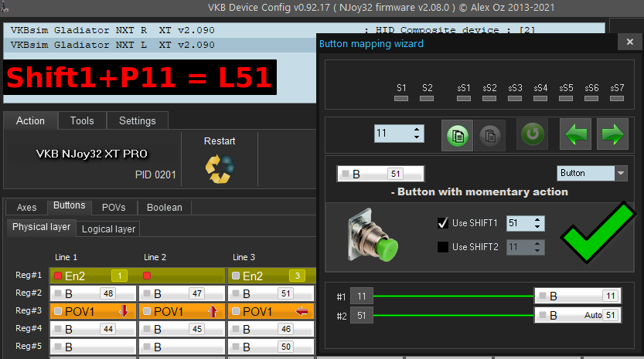Screen dimensions: 644x359
Task: Toggle the Use SHIFT1 checkbox
Action: pos(443,223)
